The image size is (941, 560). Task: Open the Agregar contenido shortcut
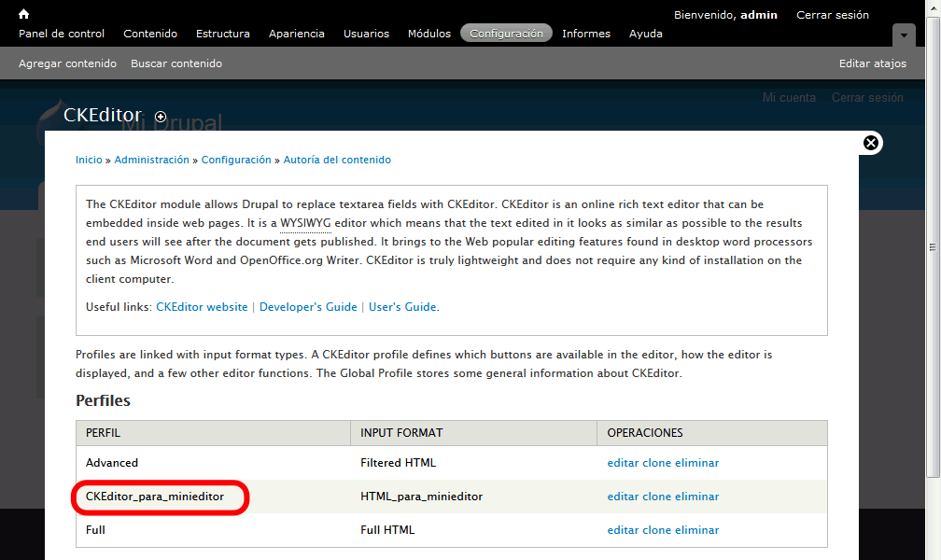pyautogui.click(x=67, y=63)
